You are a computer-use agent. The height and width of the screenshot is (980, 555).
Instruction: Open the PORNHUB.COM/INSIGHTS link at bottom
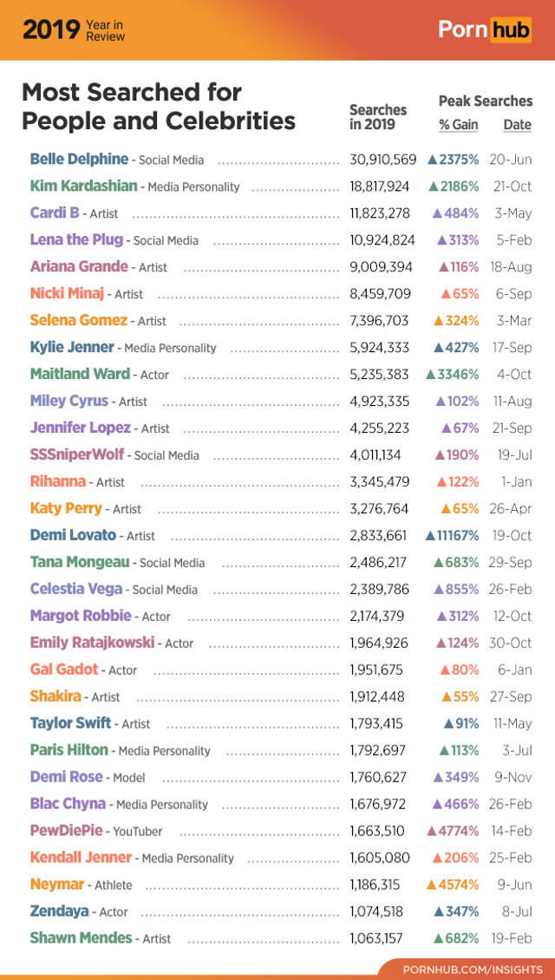[473, 969]
